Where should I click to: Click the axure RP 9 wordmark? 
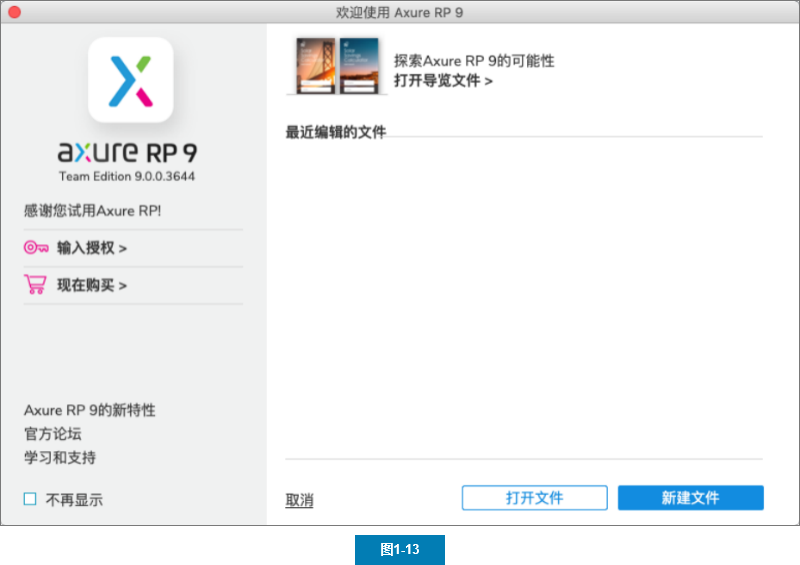127,152
